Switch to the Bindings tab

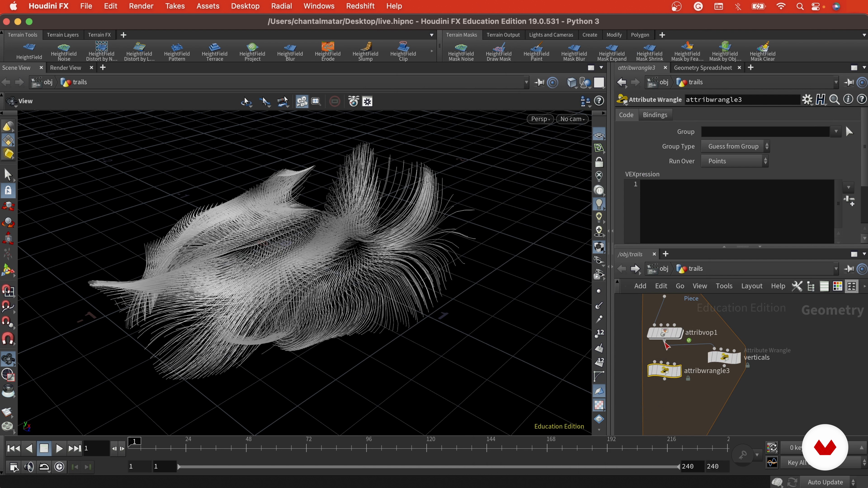(x=655, y=115)
